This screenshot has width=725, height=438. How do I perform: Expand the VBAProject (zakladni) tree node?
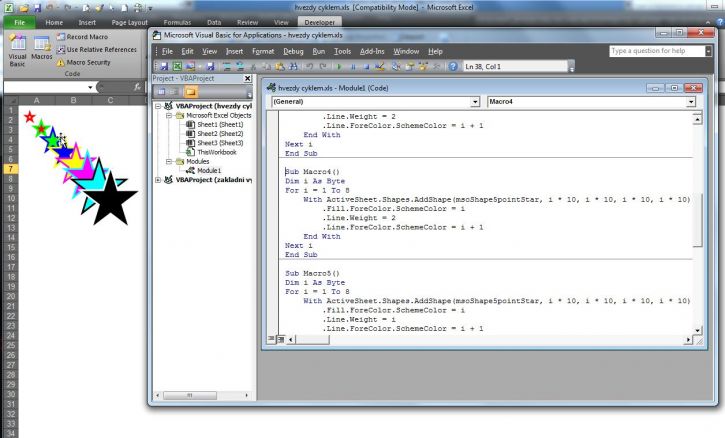158,180
